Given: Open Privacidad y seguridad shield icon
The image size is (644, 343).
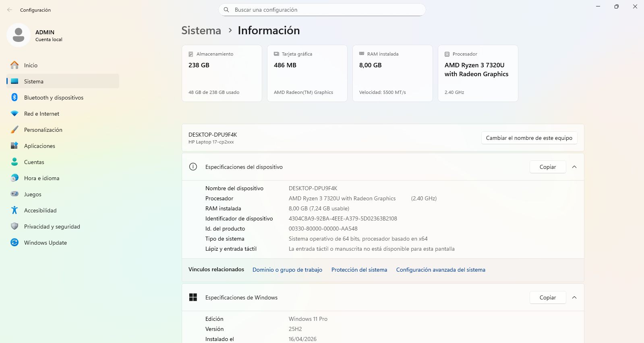Looking at the screenshot, I should 14,227.
